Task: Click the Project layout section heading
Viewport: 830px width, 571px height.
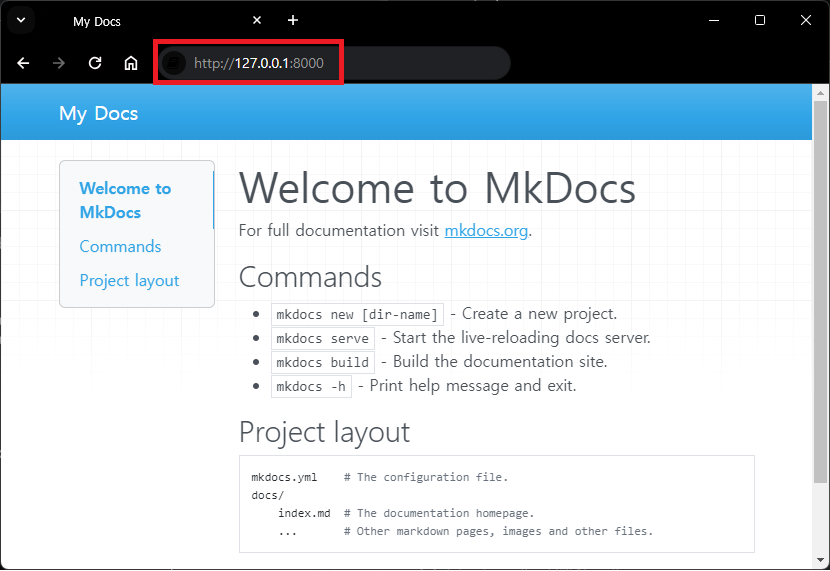Action: click(x=324, y=432)
